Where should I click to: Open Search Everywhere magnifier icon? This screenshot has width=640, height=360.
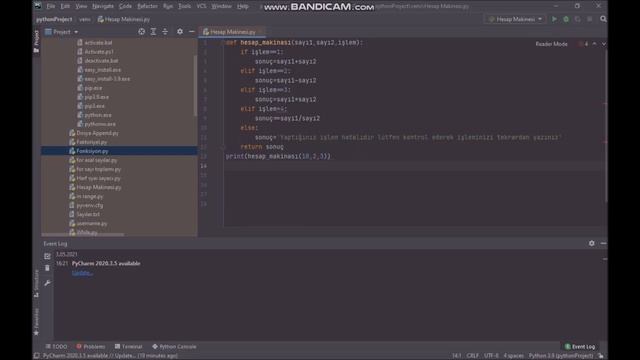603,19
